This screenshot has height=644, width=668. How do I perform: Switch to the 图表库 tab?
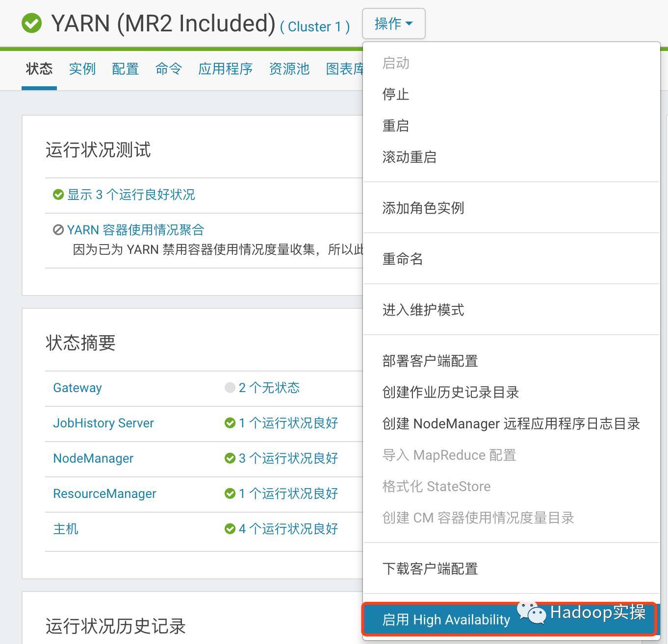[344, 69]
